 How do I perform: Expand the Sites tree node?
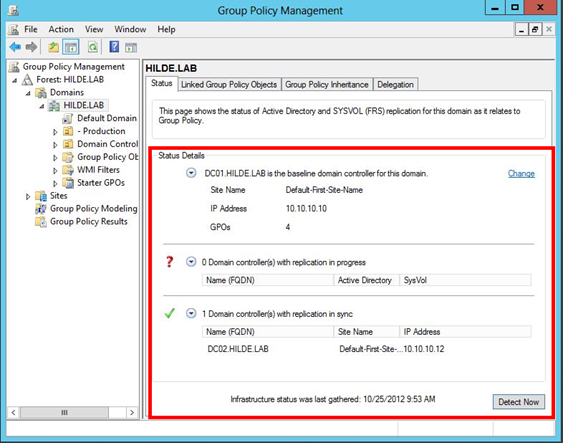(x=28, y=197)
